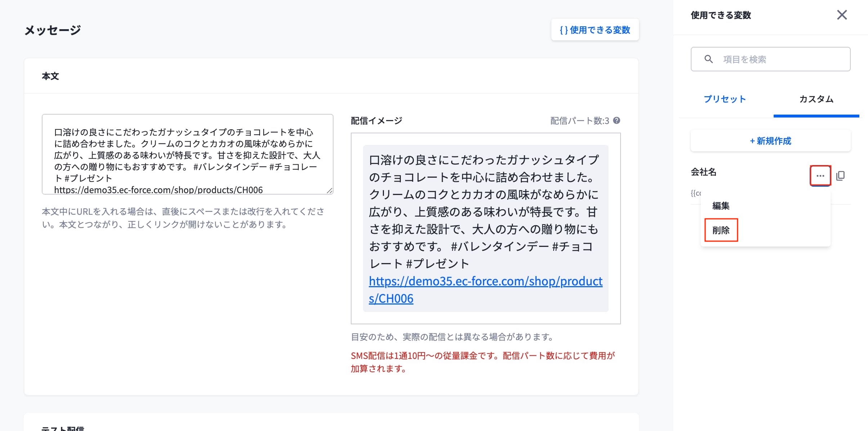Viewport: 868px width, 431px height.
Task: Open the three-dot menu for 会社名
Action: click(820, 175)
